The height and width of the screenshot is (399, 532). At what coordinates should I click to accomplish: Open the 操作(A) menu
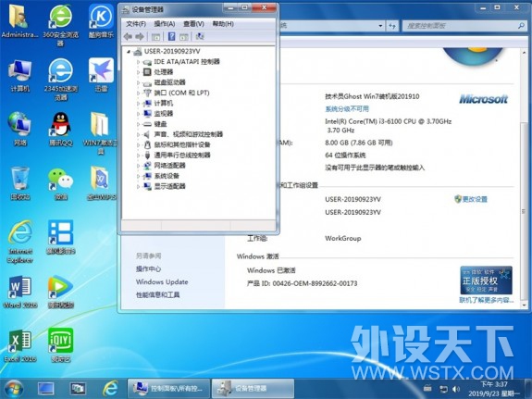pos(165,24)
